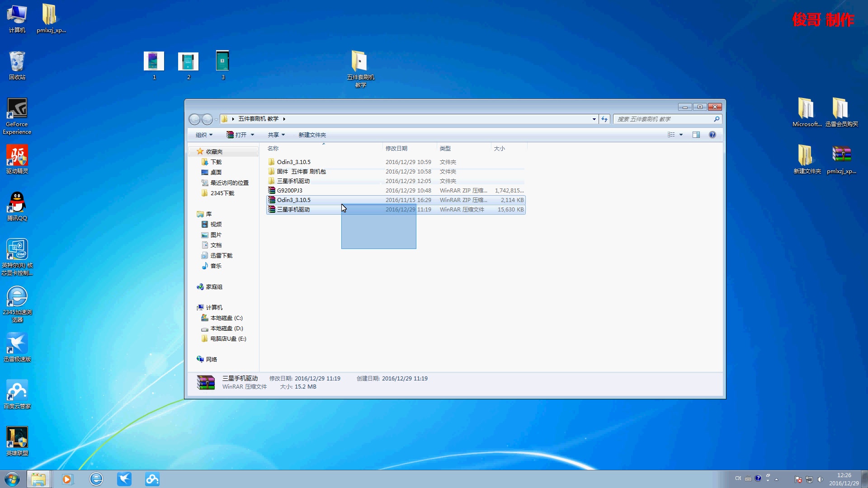Viewport: 868px width, 488px height.
Task: Sort by the 名称 column header
Action: [323, 148]
